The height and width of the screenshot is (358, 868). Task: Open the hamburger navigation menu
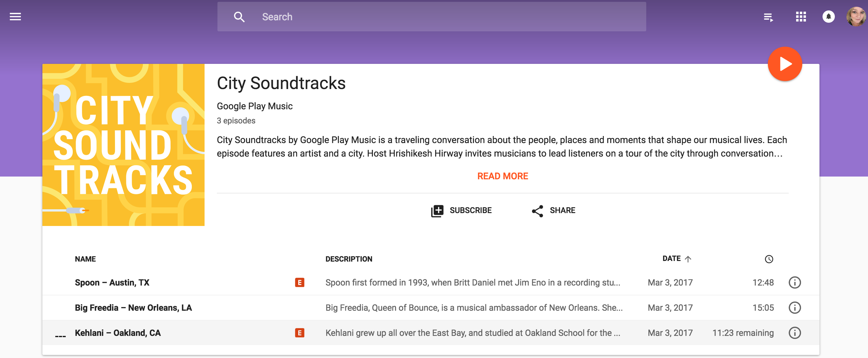click(15, 17)
